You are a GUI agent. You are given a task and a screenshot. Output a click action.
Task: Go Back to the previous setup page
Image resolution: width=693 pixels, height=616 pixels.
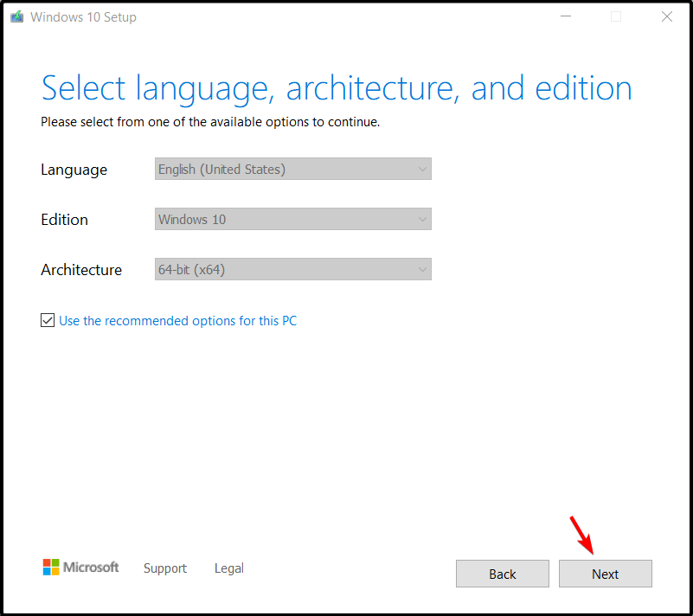pyautogui.click(x=503, y=574)
